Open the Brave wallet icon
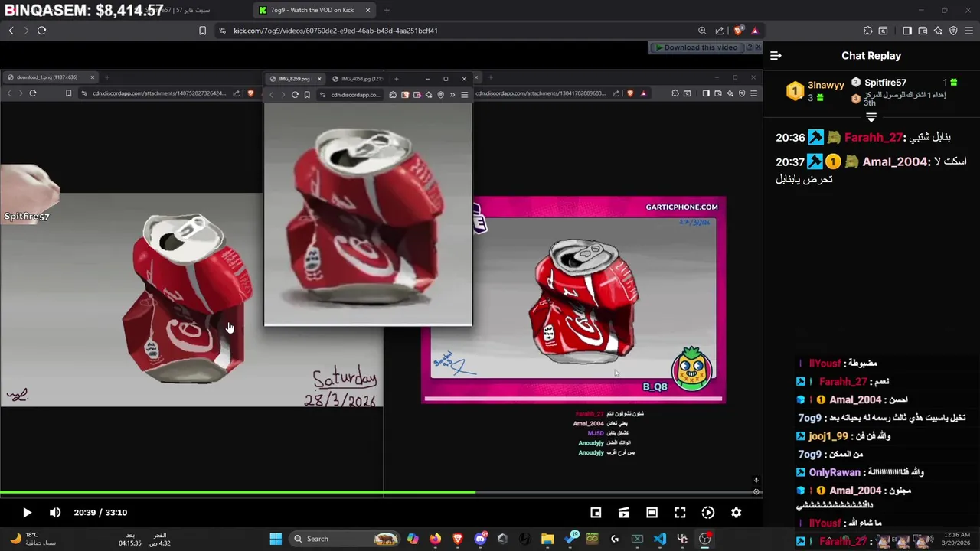The image size is (980, 551). (923, 31)
